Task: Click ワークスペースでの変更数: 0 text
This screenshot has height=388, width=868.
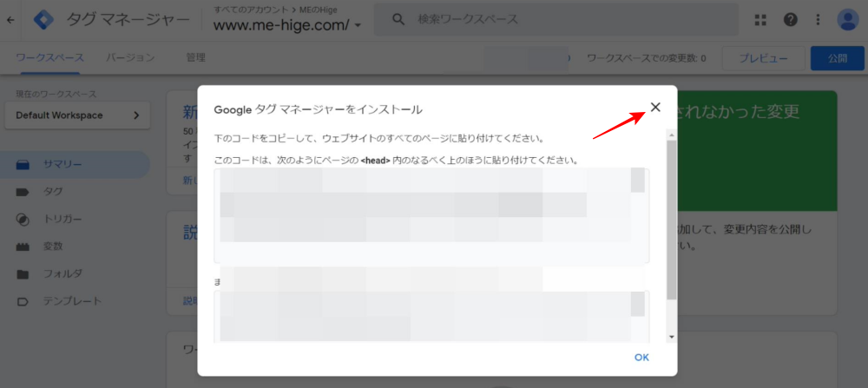Action: [646, 58]
